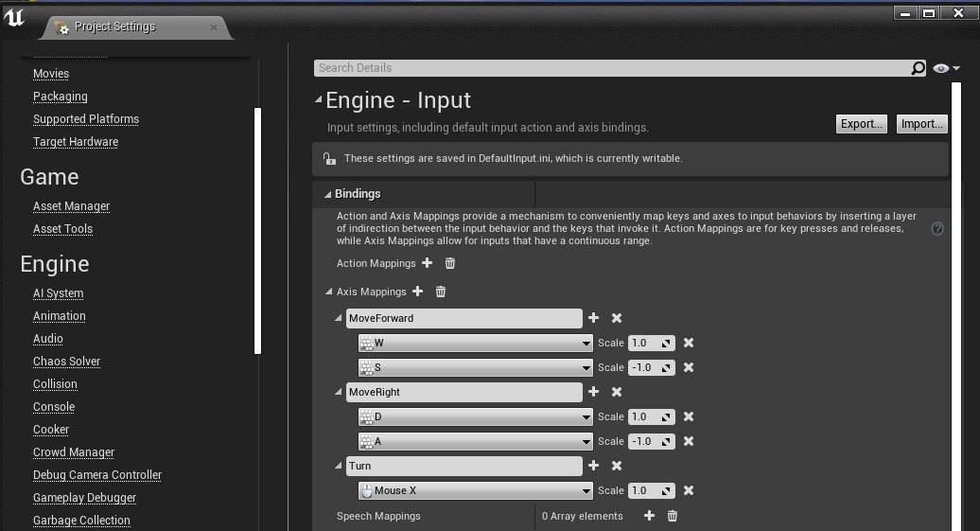This screenshot has height=531, width=980.
Task: Open the Packaging settings page
Action: click(x=60, y=97)
